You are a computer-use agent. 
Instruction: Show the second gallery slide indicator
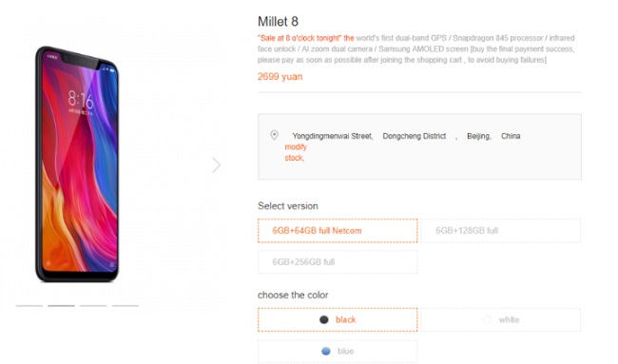pos(61,306)
